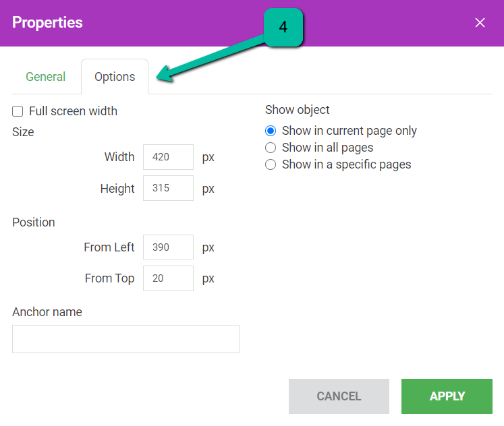Select the Options tab
The image size is (504, 426).
click(x=115, y=77)
